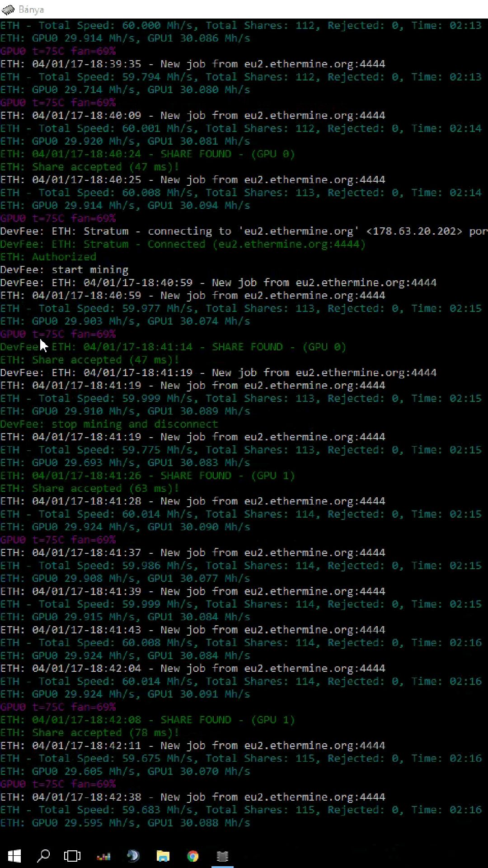Click DevFee New job line at 18:41:19
Screen dimensions: 488x868
pos(218,373)
